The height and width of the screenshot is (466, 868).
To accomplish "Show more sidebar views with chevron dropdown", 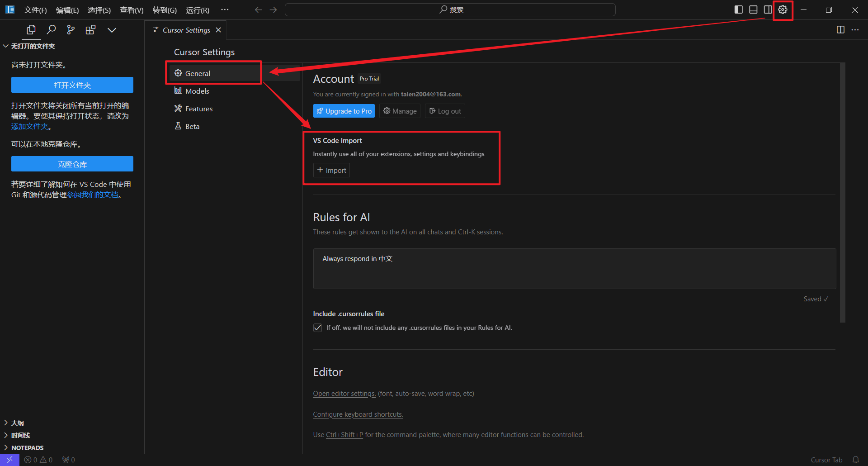I will pos(112,30).
